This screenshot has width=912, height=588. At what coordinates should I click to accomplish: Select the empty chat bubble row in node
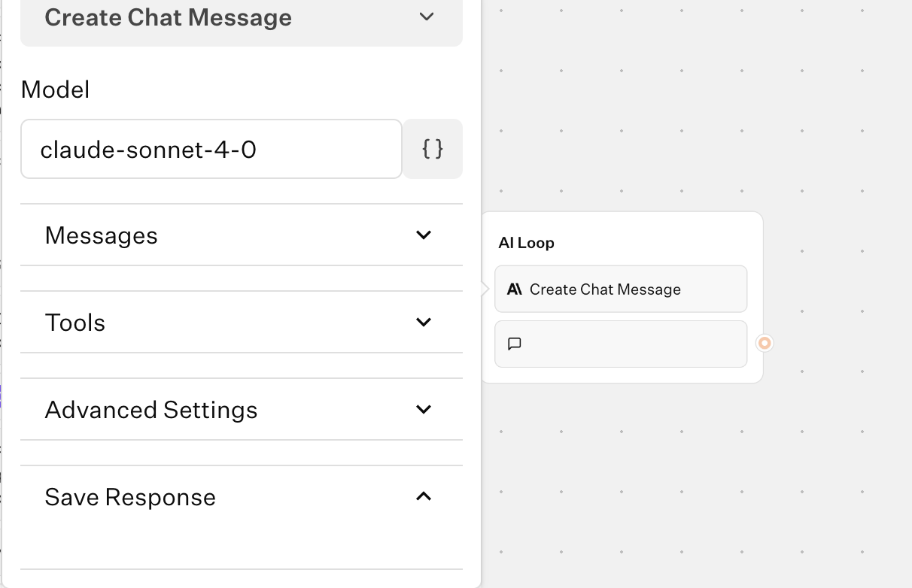coord(621,344)
